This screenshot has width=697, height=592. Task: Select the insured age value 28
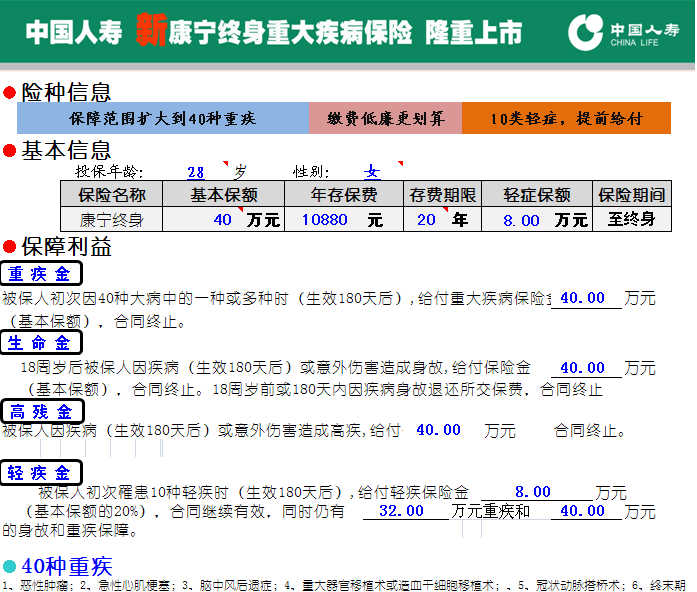pyautogui.click(x=196, y=172)
